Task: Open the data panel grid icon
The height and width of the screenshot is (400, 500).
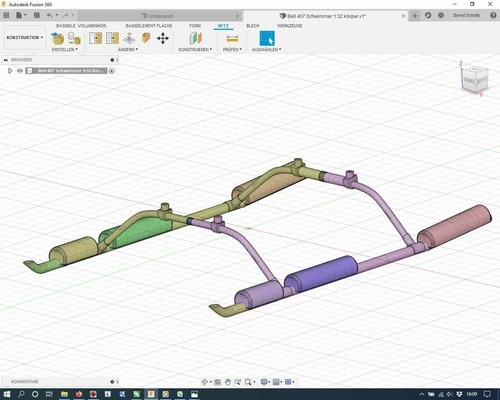Action: (6, 15)
